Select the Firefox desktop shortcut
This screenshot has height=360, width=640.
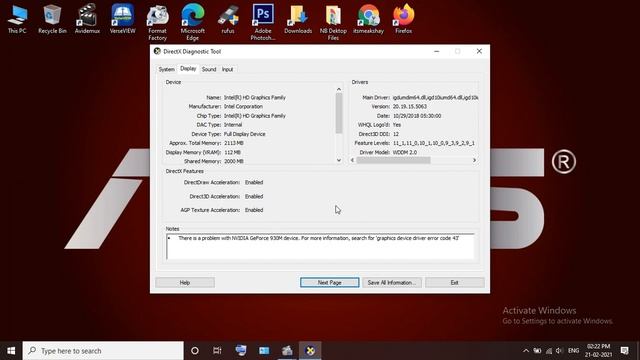(403, 19)
